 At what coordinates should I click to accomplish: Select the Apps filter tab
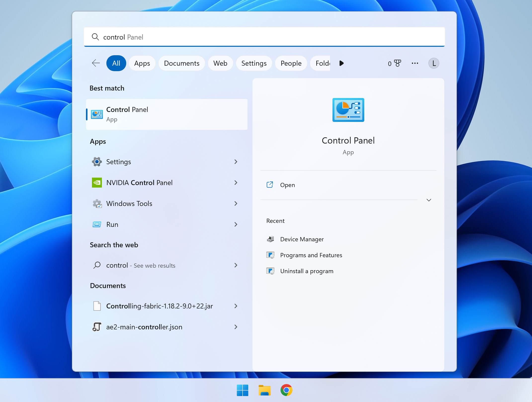click(x=142, y=63)
